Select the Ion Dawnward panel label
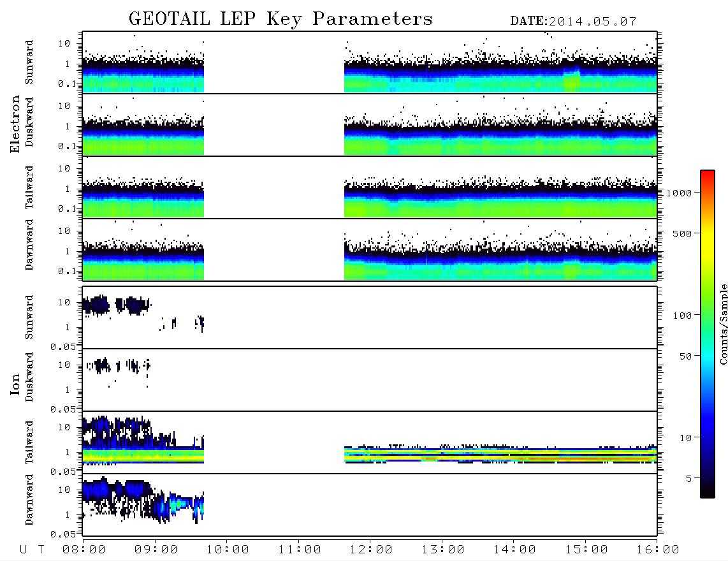The image size is (728, 561). point(29,500)
